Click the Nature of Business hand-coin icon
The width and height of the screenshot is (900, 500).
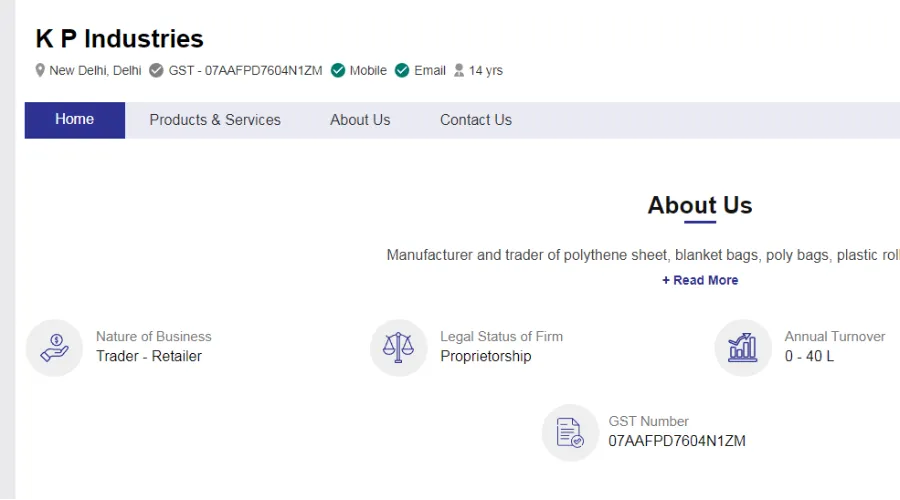(55, 348)
